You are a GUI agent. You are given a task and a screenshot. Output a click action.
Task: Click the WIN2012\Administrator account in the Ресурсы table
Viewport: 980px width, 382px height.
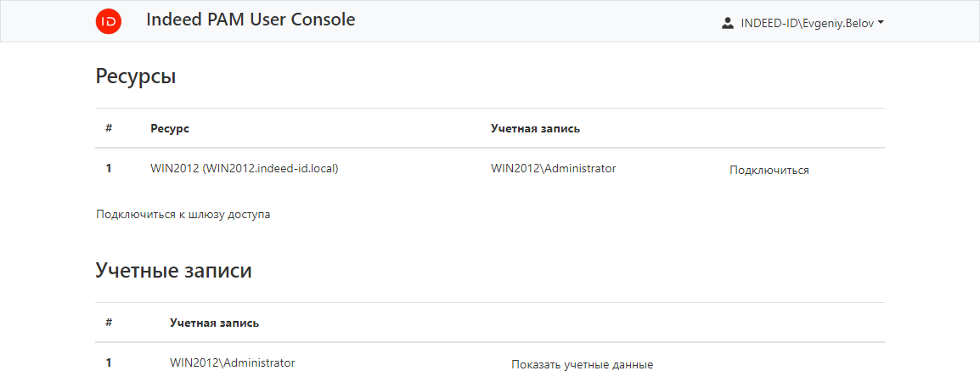(553, 168)
